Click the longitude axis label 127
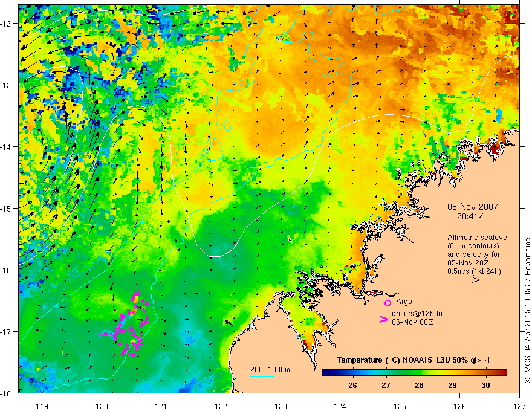This screenshot has height=411, width=532. pyautogui.click(x=519, y=406)
